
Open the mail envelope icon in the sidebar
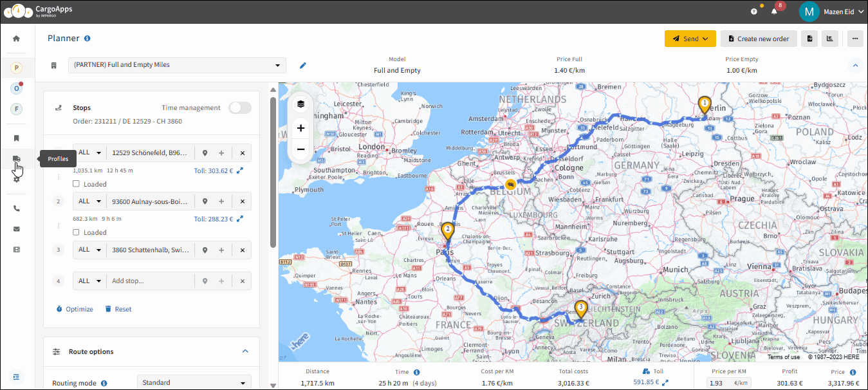17,228
